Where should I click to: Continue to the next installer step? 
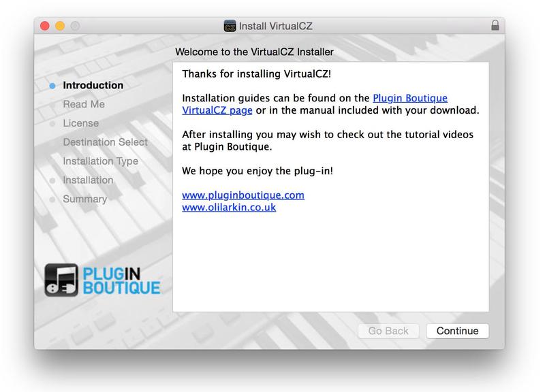tap(457, 331)
